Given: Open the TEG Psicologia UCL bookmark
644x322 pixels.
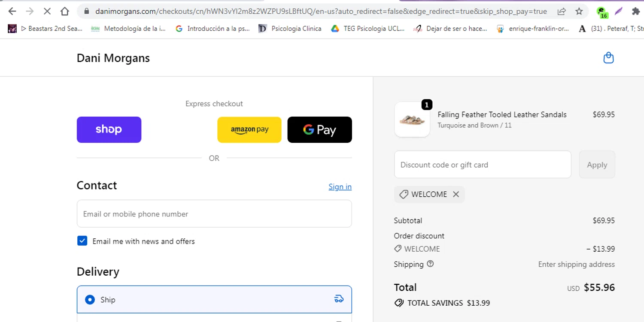Looking at the screenshot, I should tap(368, 29).
